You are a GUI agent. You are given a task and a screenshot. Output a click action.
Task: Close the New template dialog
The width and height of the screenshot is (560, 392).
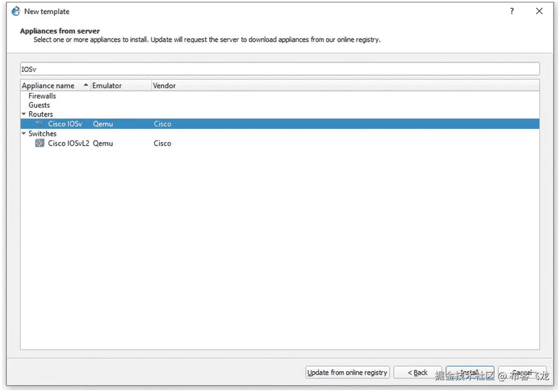coord(539,11)
